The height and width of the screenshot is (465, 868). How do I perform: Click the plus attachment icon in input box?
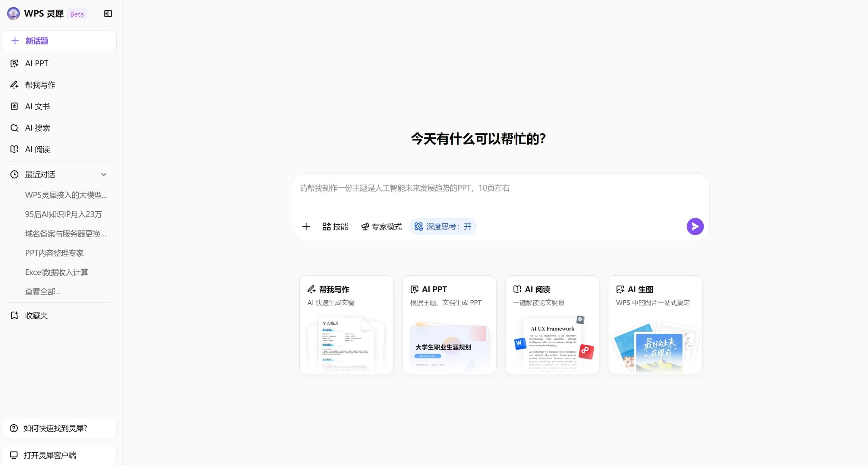point(306,227)
